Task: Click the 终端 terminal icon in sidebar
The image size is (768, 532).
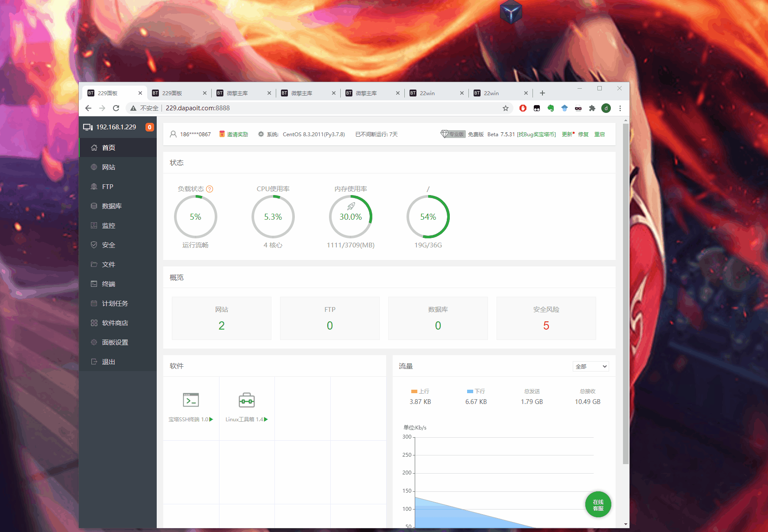Action: (x=94, y=284)
